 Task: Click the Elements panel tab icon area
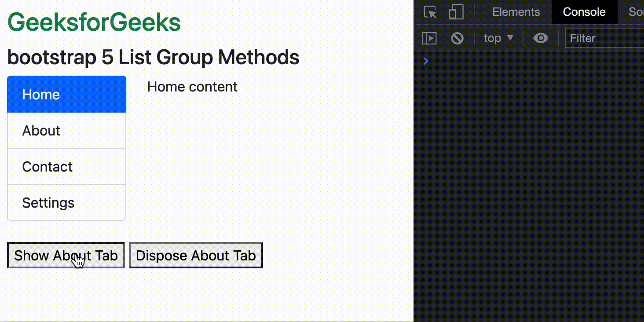tap(516, 12)
